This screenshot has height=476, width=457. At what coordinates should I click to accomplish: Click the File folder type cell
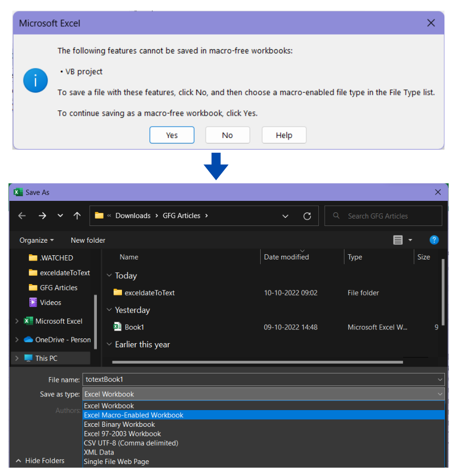coord(363,292)
